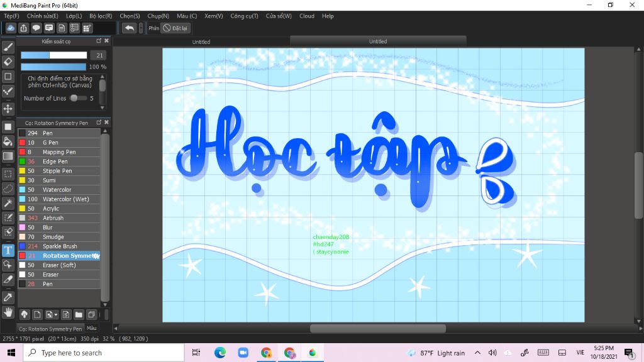Float the Cọ: Rotation Symmetry Pen panel
The width and height of the screenshot is (644, 362).
point(99,123)
